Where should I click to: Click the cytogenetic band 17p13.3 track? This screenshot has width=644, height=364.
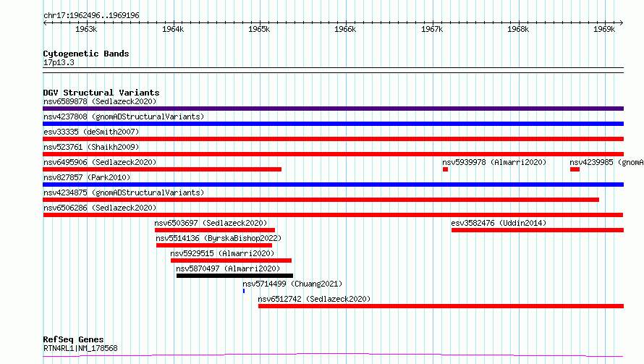(x=333, y=70)
